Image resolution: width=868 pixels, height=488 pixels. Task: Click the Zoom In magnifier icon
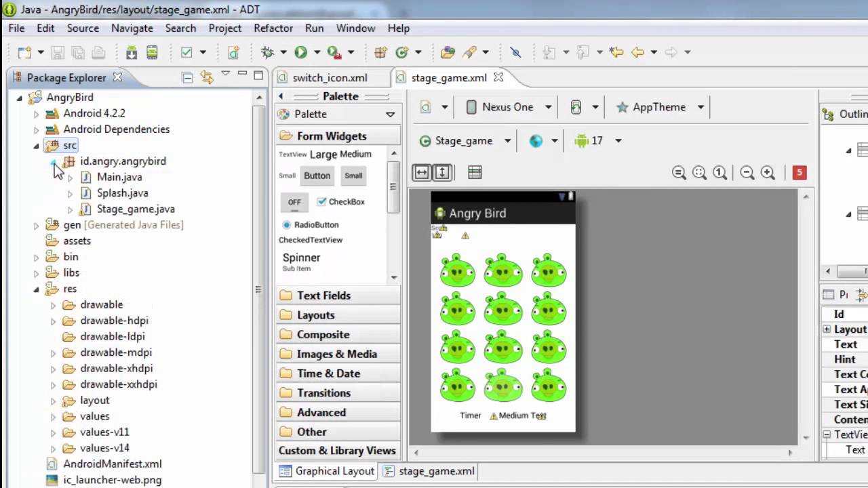768,173
